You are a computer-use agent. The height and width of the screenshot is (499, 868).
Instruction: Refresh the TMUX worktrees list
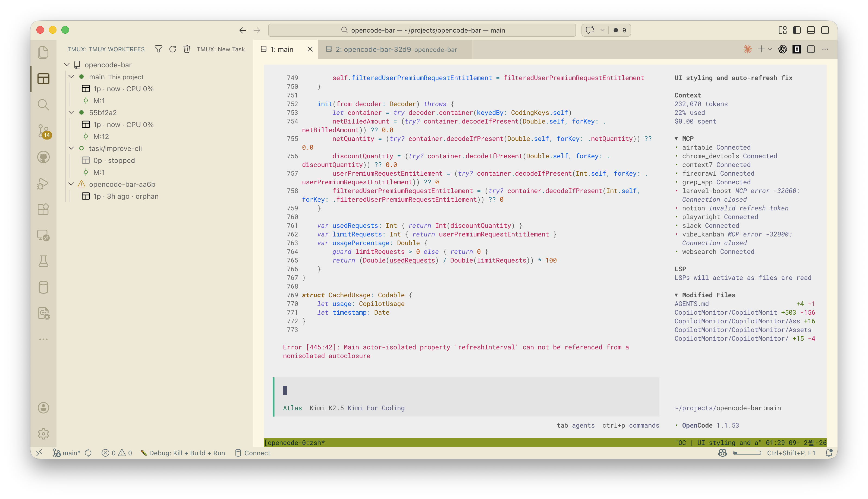pos(173,49)
